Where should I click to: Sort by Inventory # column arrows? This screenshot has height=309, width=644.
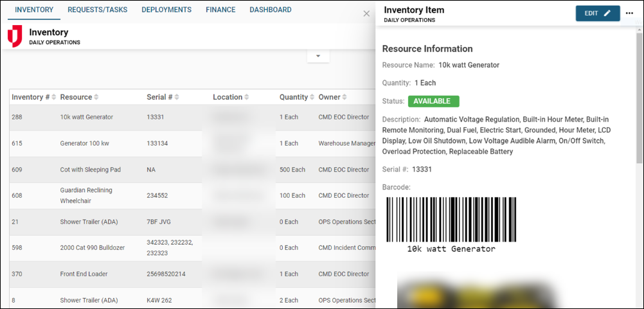pyautogui.click(x=54, y=97)
